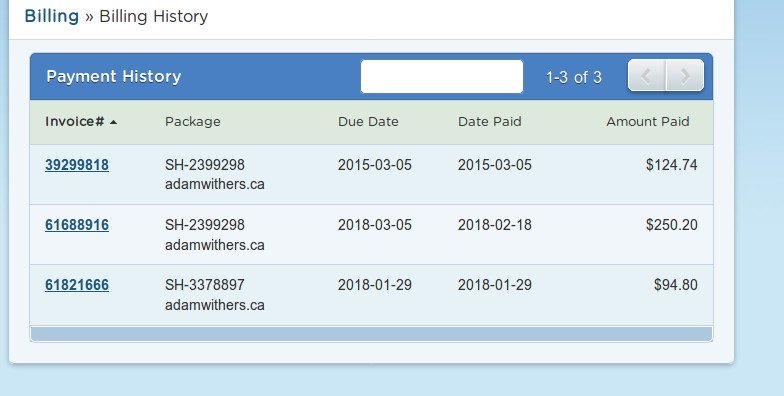Click the Payment History search field
The image size is (784, 396).
[442, 76]
